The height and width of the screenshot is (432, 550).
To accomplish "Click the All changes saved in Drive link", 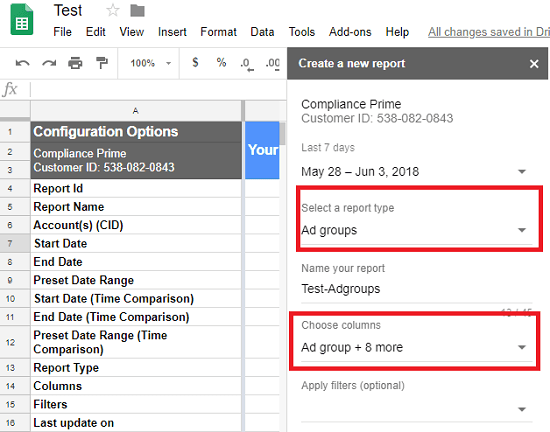I will click(x=489, y=32).
